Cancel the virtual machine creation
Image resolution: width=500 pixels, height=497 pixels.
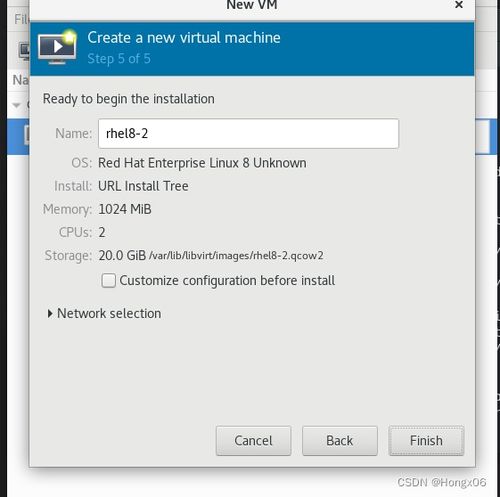[x=253, y=441]
